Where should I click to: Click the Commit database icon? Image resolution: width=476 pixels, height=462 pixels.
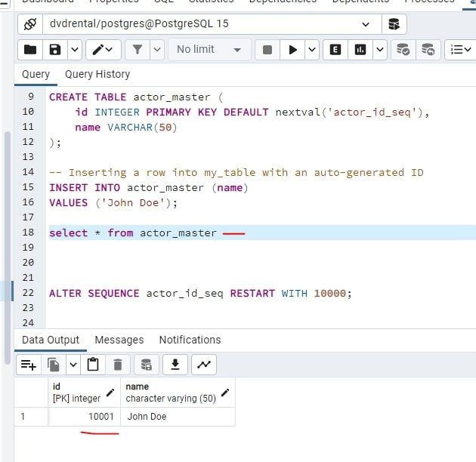(403, 49)
